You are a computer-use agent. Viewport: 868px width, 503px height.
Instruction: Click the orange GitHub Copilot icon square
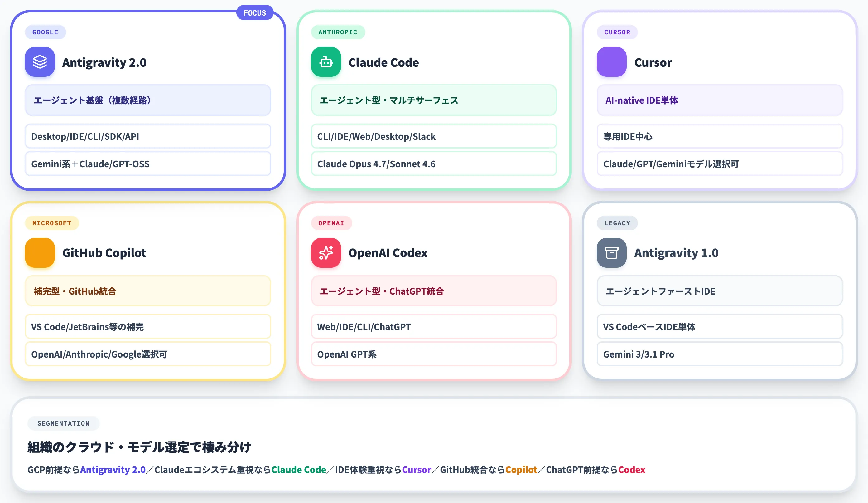click(x=40, y=253)
